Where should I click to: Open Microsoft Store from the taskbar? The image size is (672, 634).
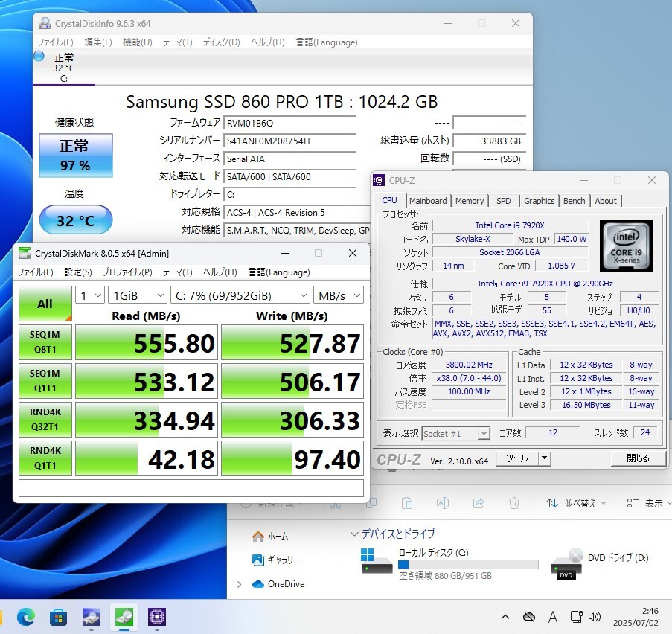pyautogui.click(x=58, y=618)
